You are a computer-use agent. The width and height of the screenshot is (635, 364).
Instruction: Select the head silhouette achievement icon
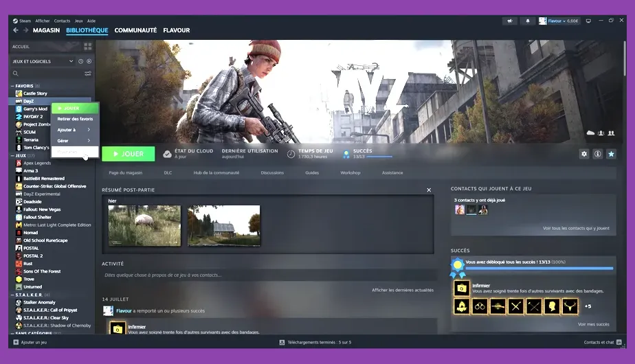click(x=552, y=306)
